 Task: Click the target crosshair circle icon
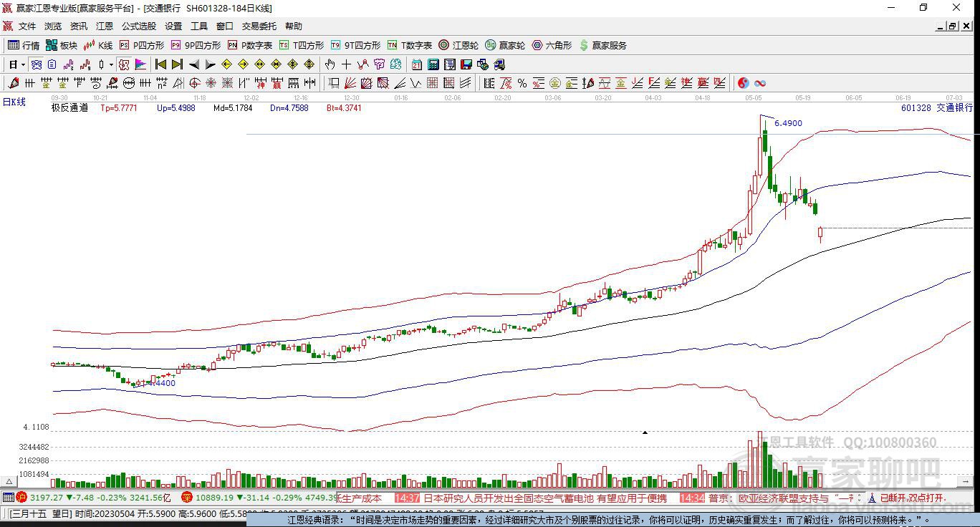click(194, 83)
